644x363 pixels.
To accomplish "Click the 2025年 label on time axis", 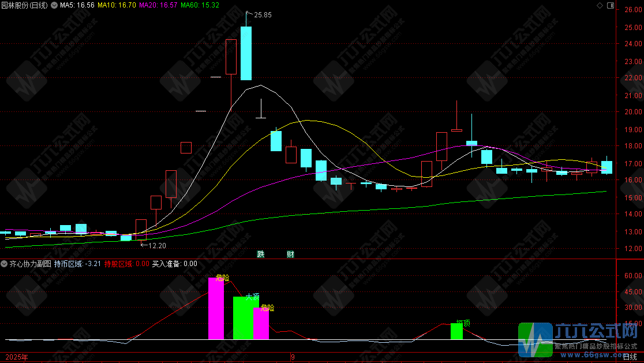I will click(16, 358).
